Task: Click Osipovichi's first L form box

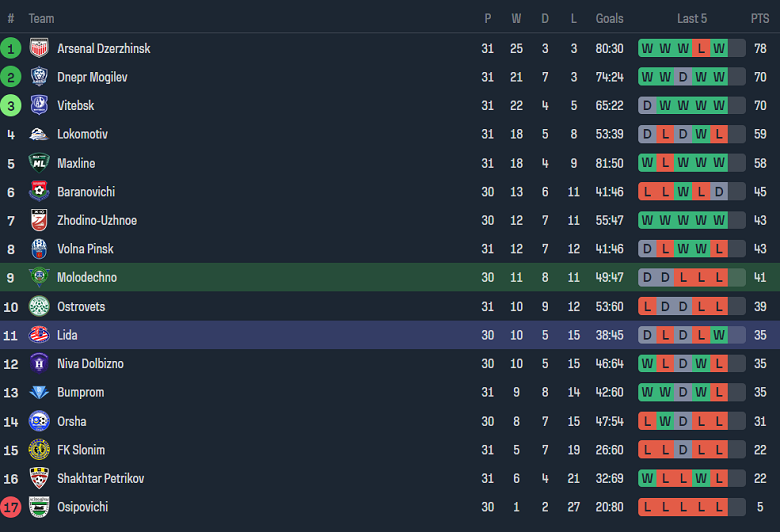Action: (647, 507)
